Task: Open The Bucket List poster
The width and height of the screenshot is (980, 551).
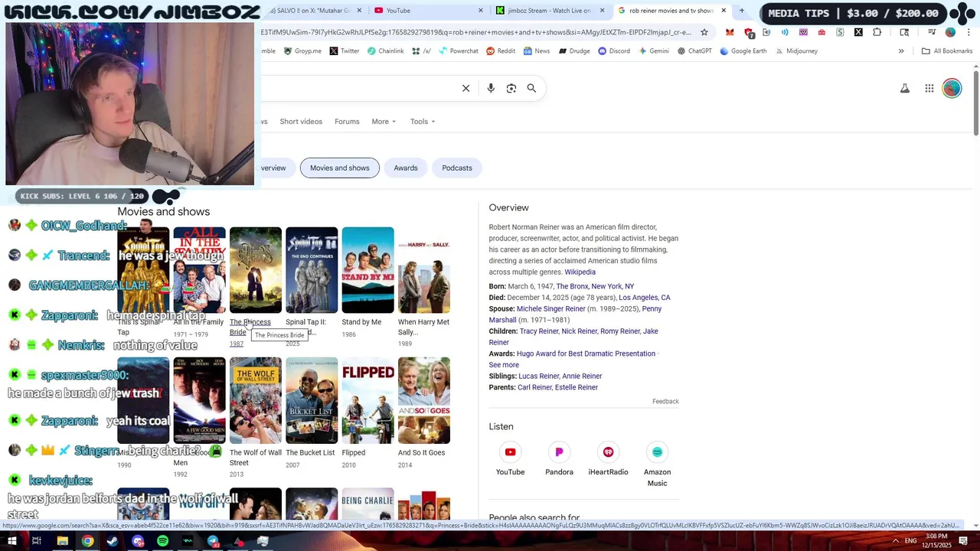Action: (312, 400)
